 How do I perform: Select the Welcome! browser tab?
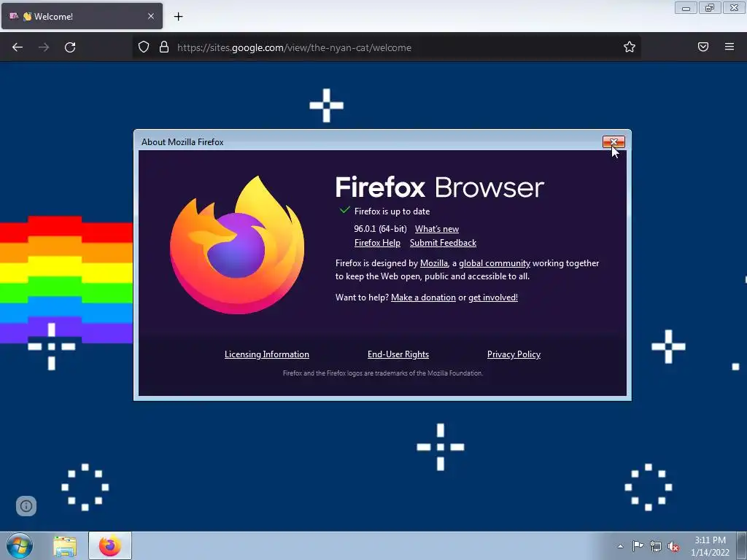82,16
